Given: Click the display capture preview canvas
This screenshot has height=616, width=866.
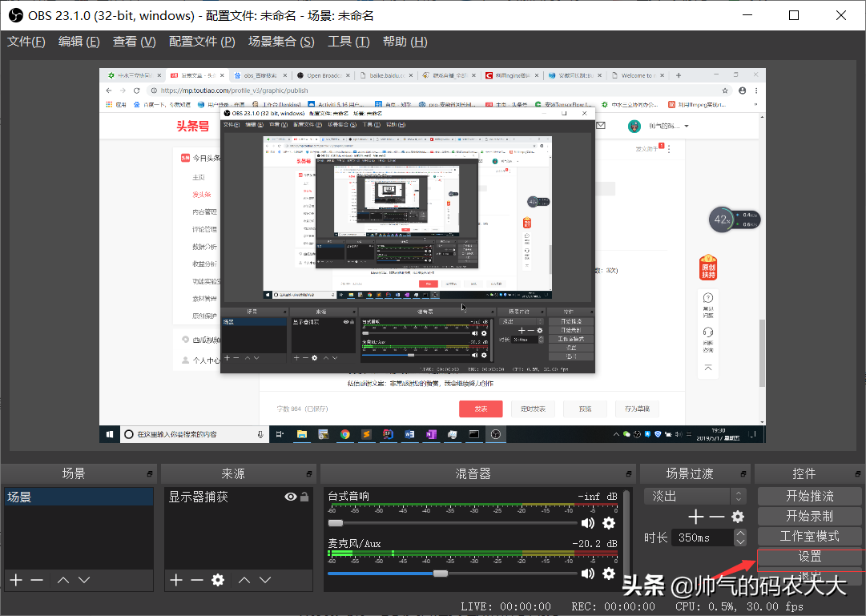Looking at the screenshot, I should (432, 256).
